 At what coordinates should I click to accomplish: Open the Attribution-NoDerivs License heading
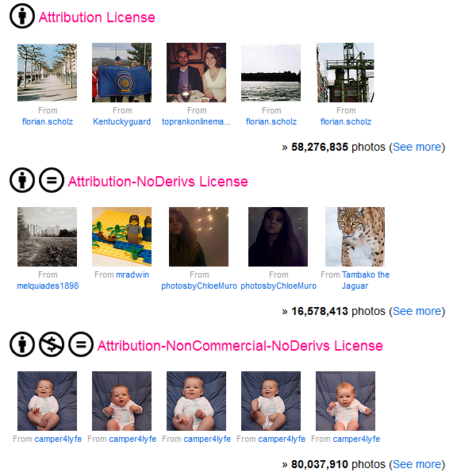[x=158, y=182]
